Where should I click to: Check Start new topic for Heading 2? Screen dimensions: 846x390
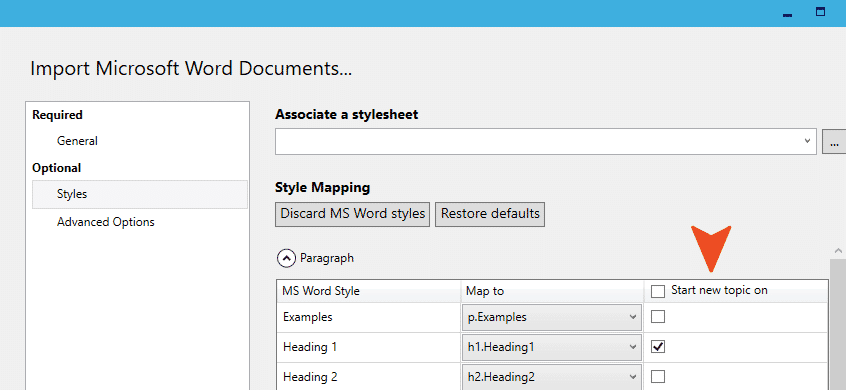pos(658,377)
